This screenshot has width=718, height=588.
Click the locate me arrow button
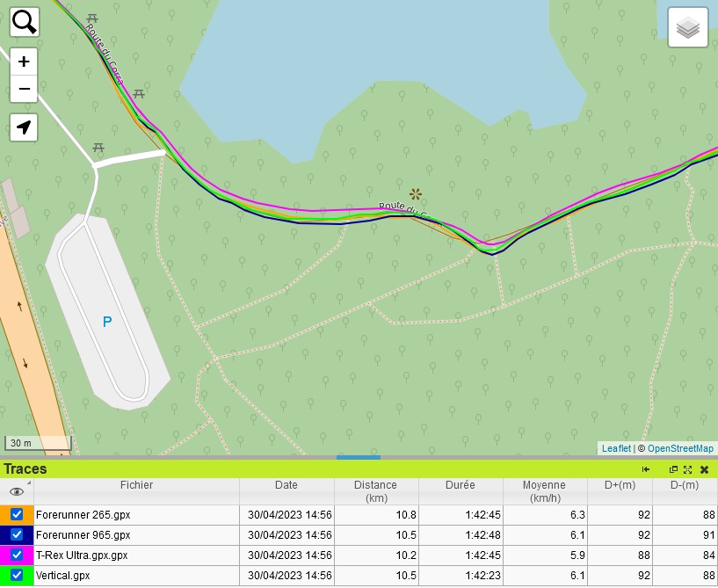coord(24,127)
